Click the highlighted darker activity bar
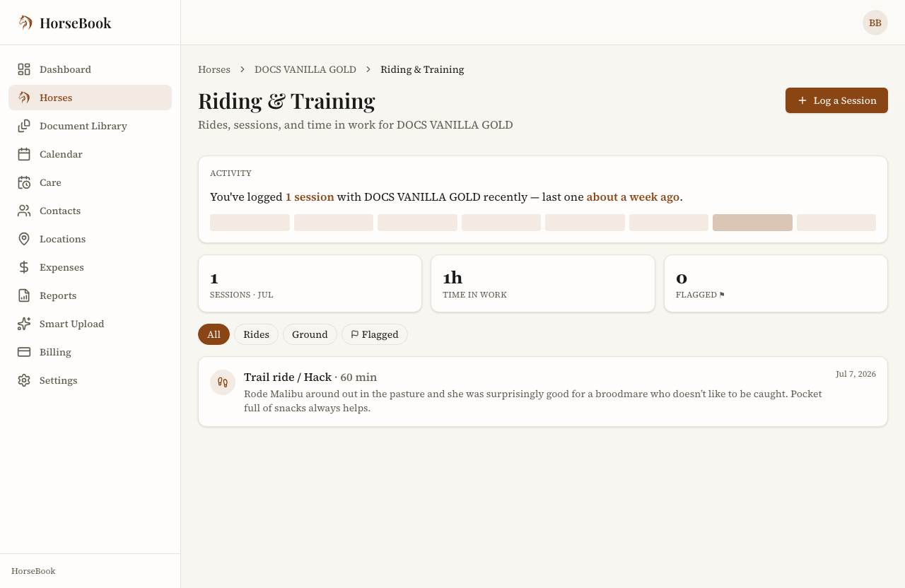The height and width of the screenshot is (588, 905). tap(752, 223)
